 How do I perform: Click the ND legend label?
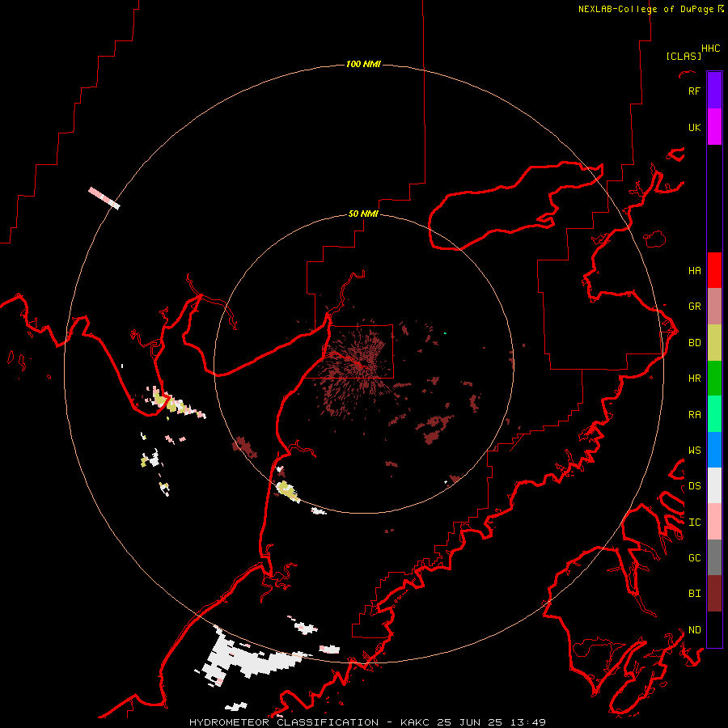coord(694,629)
